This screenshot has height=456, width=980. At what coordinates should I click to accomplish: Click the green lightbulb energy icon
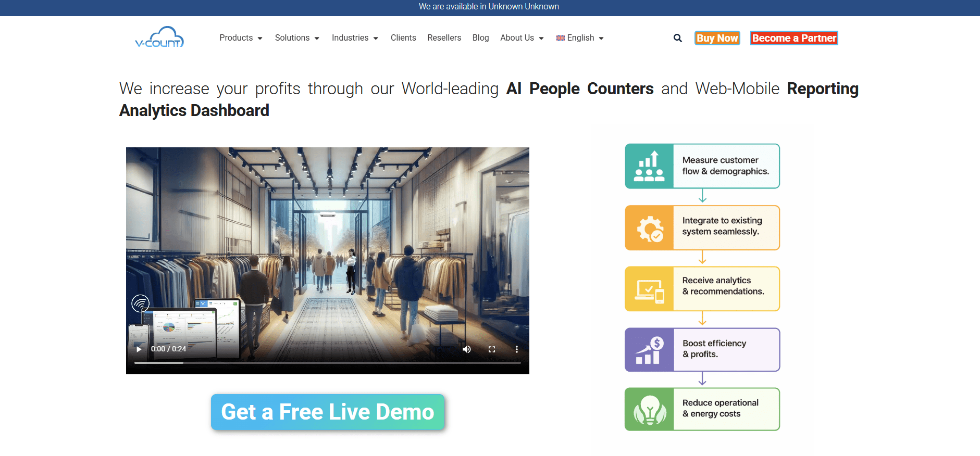point(649,410)
